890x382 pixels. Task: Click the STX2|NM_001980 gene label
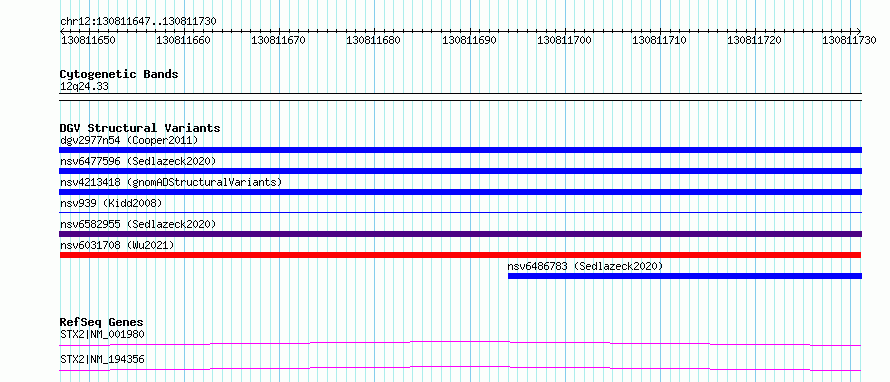pos(102,334)
